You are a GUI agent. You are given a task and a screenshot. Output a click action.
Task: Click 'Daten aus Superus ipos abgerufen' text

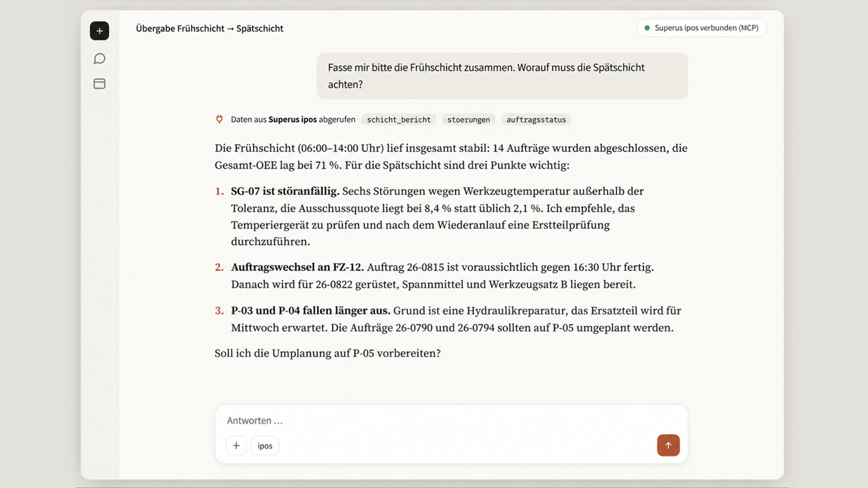(x=293, y=119)
